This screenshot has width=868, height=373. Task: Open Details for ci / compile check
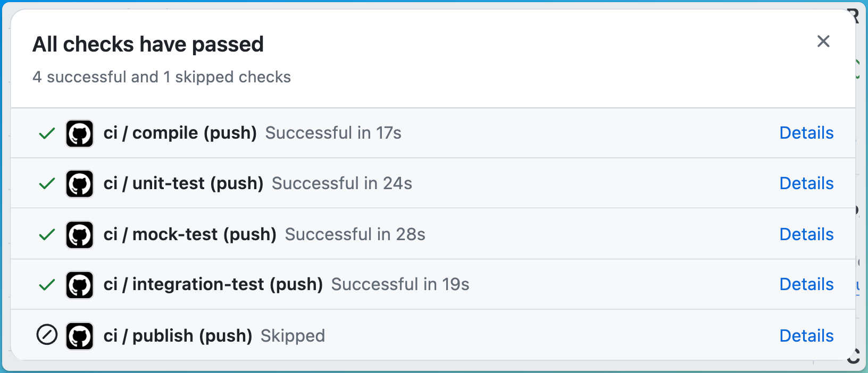point(806,133)
